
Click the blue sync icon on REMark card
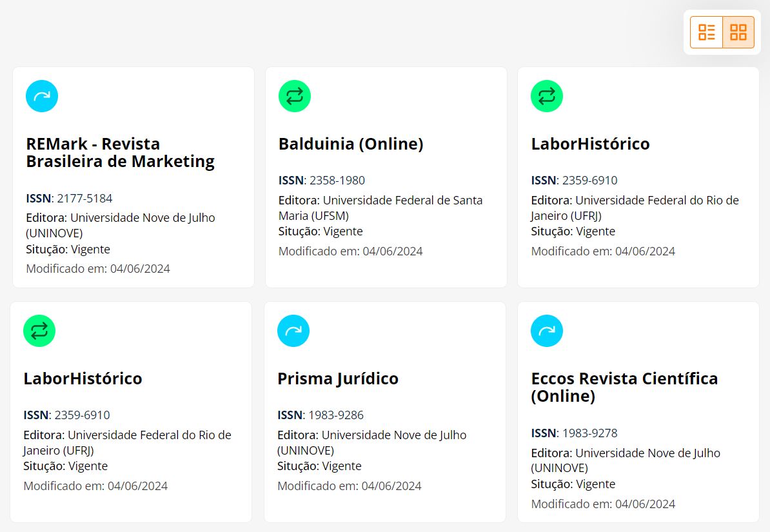tap(42, 95)
